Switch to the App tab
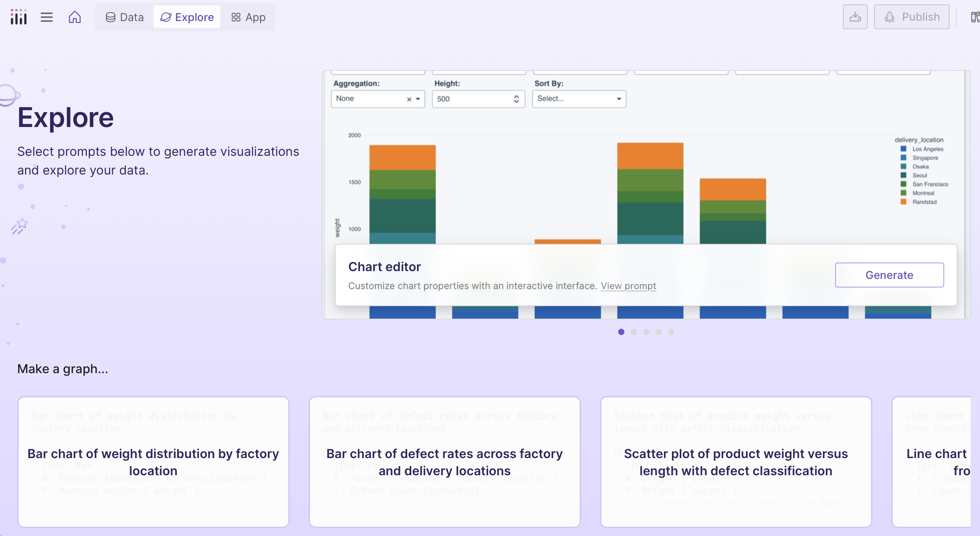The image size is (980, 536). 248,17
